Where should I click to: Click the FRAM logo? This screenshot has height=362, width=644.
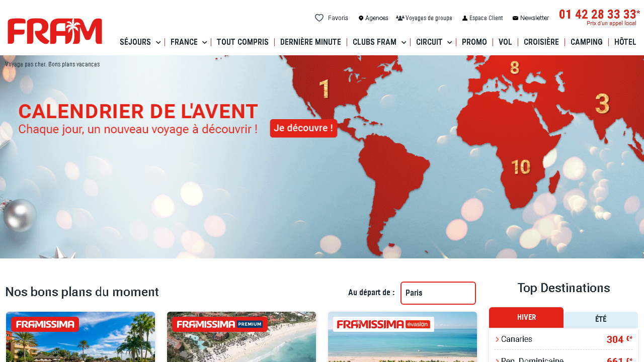point(55,31)
